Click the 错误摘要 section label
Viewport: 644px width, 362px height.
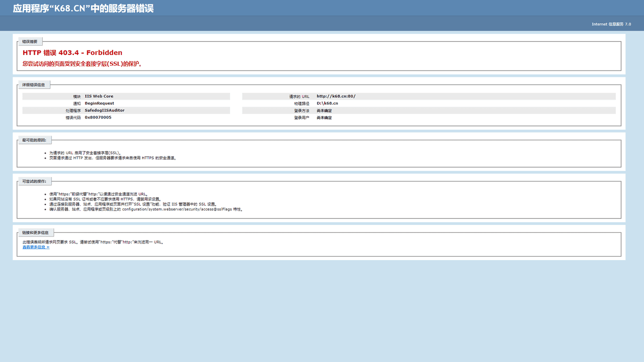30,42
